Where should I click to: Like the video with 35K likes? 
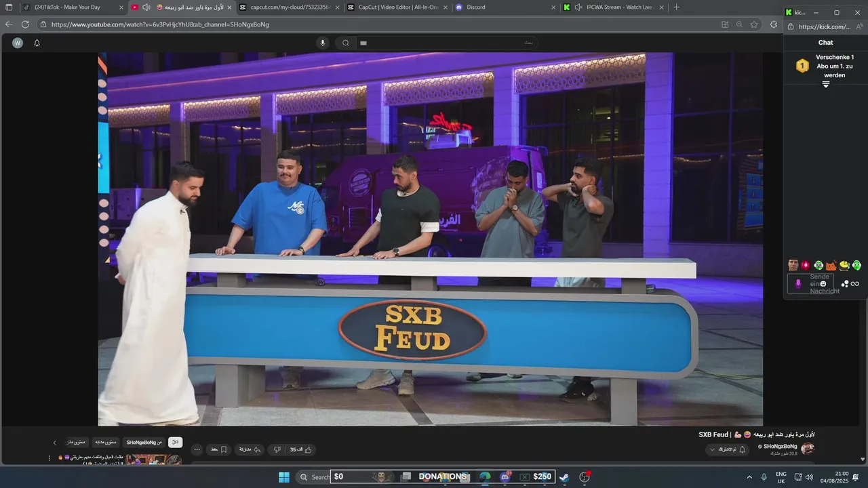coord(301,449)
